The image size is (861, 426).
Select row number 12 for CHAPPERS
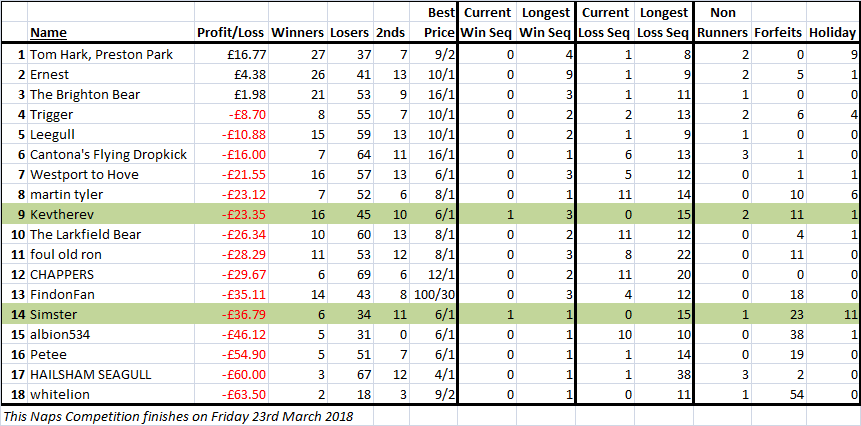[x=14, y=274]
